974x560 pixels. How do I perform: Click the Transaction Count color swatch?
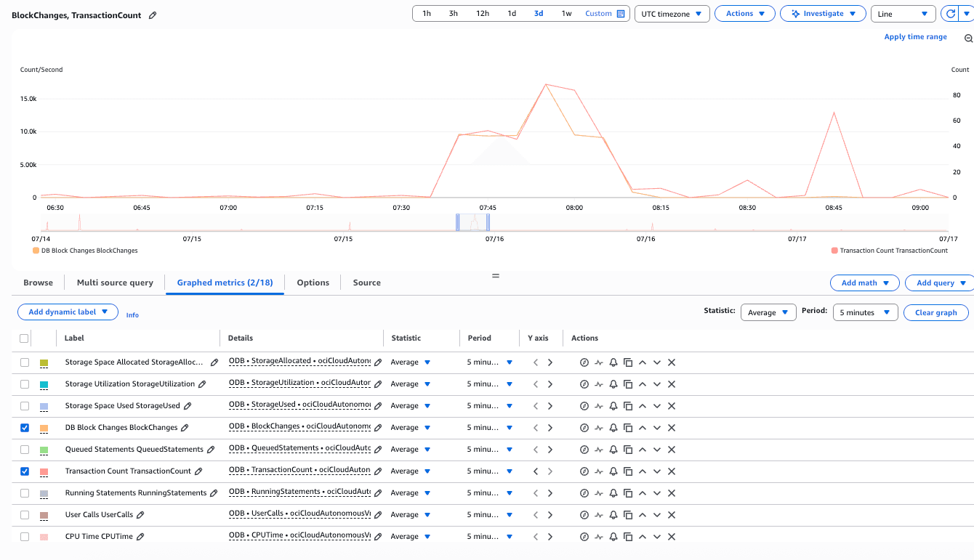[43, 471]
